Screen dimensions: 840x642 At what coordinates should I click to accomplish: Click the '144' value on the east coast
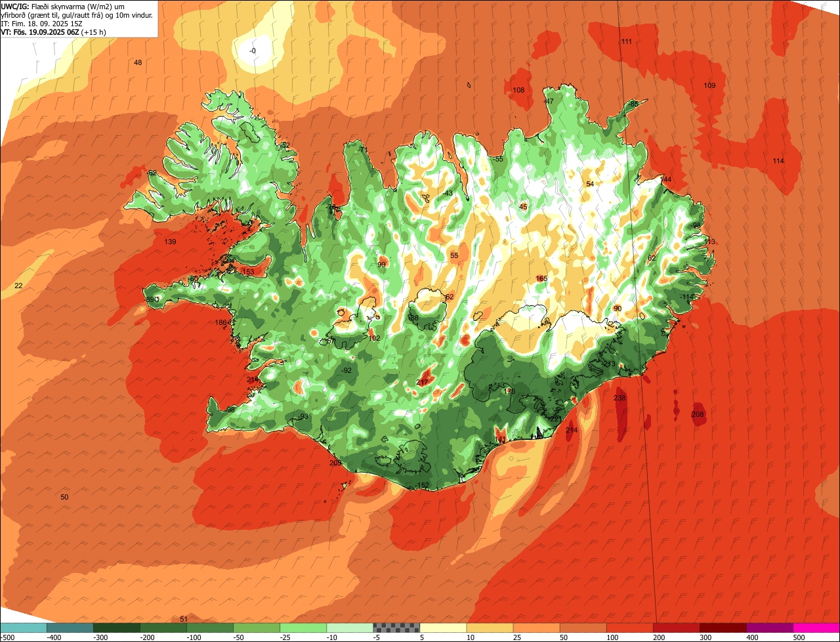666,179
